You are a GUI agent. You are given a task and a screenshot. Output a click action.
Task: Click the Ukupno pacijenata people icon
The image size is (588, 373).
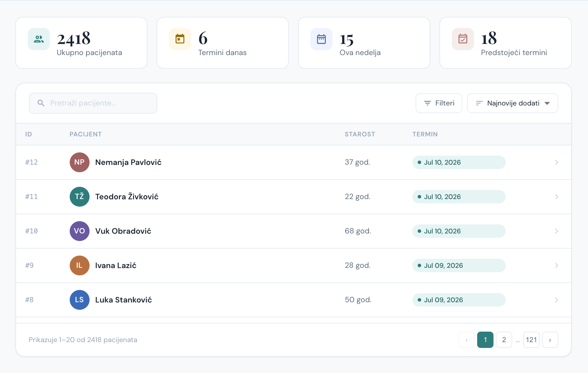tap(39, 39)
